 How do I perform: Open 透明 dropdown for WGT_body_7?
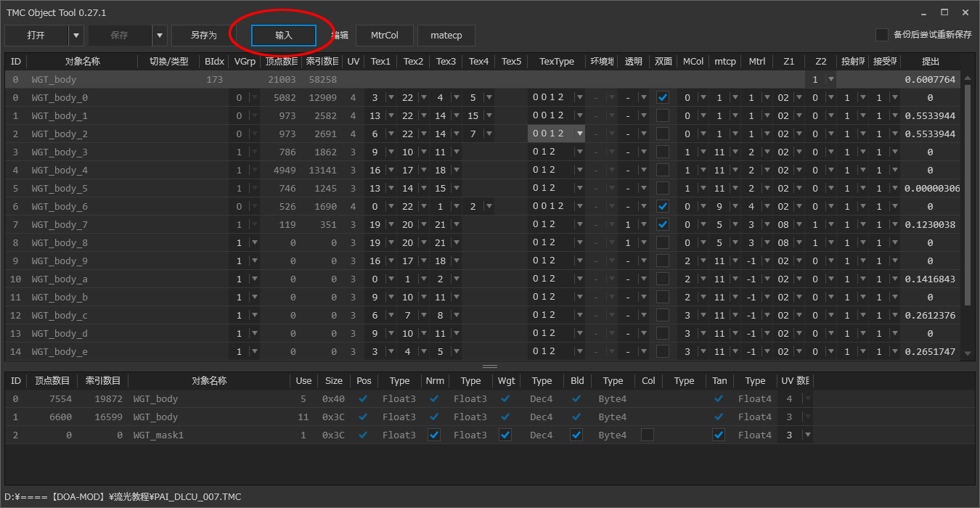pos(644,224)
